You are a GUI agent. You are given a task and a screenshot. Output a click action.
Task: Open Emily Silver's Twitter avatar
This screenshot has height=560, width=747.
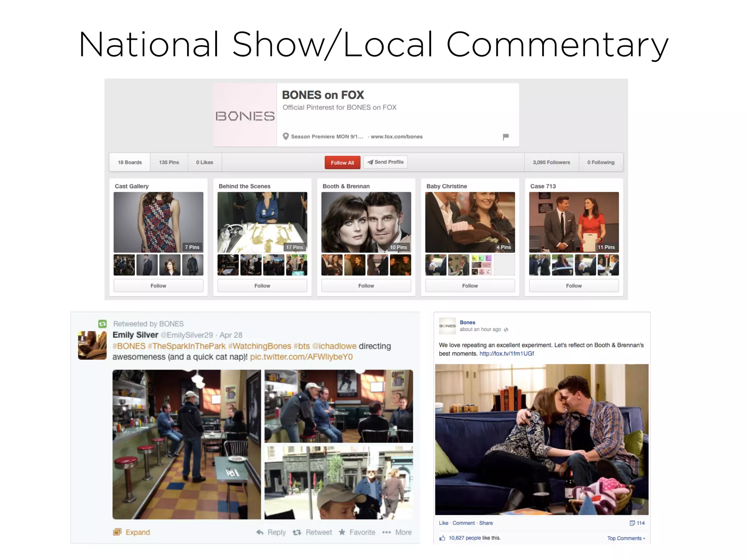(92, 345)
